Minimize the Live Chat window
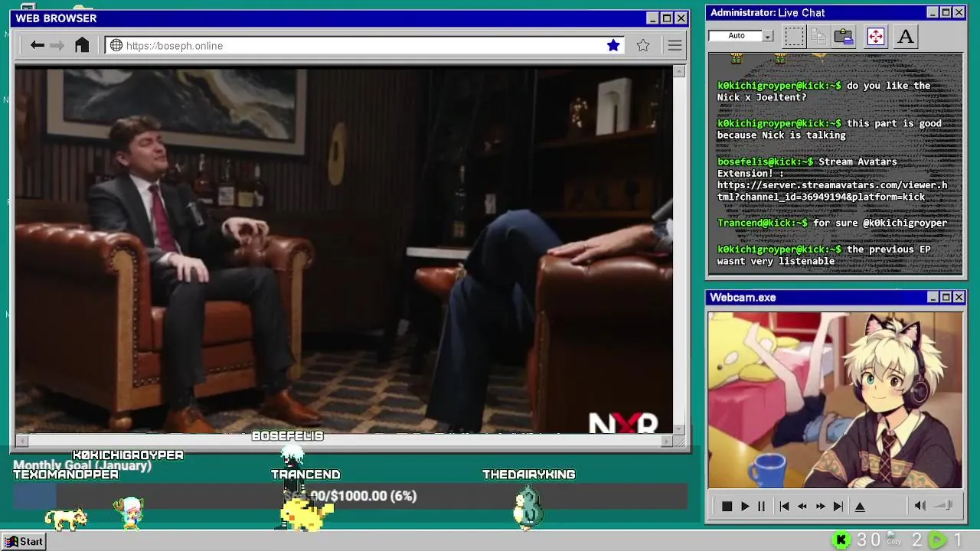The width and height of the screenshot is (980, 551). click(932, 12)
